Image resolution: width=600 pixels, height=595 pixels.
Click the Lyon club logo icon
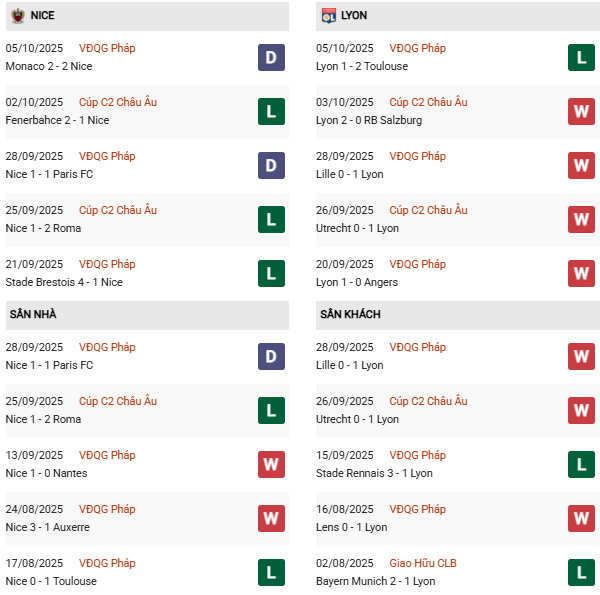click(x=327, y=16)
